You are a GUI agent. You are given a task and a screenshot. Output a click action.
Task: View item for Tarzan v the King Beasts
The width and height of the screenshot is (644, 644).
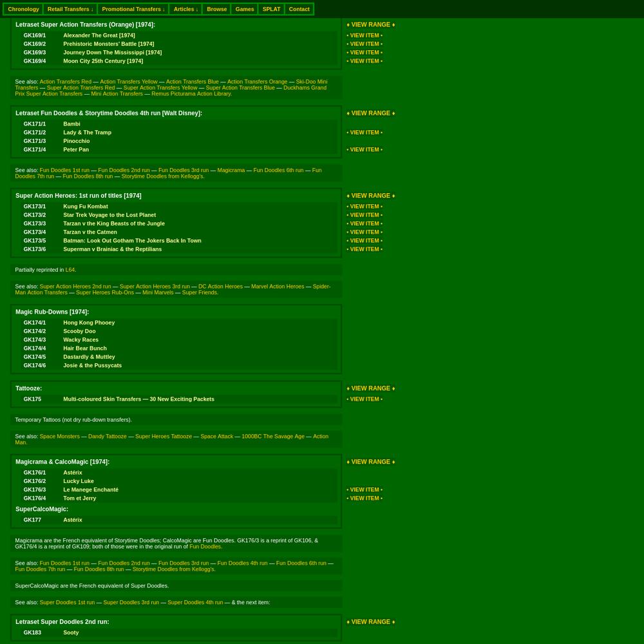point(365,224)
